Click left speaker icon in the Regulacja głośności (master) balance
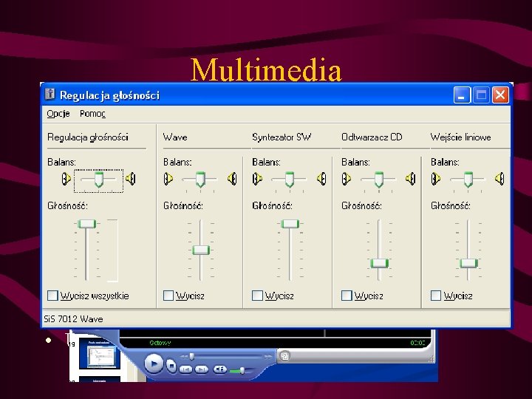Viewport: 532px width, 399px height. (x=66, y=179)
